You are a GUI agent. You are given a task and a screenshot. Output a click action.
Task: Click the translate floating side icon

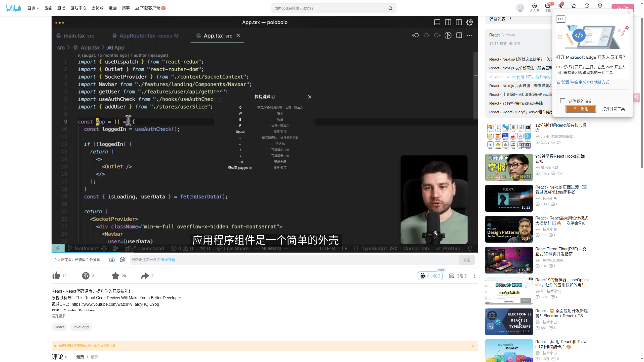click(637, 97)
